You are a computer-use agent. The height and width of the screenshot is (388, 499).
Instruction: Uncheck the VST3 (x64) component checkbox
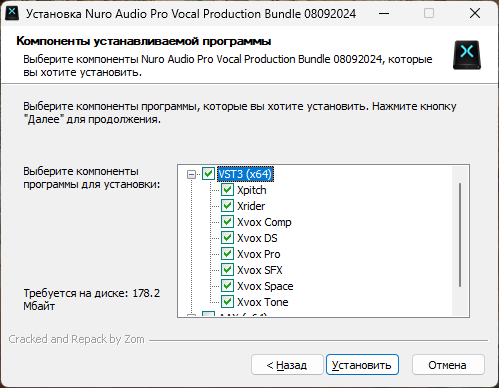click(209, 174)
